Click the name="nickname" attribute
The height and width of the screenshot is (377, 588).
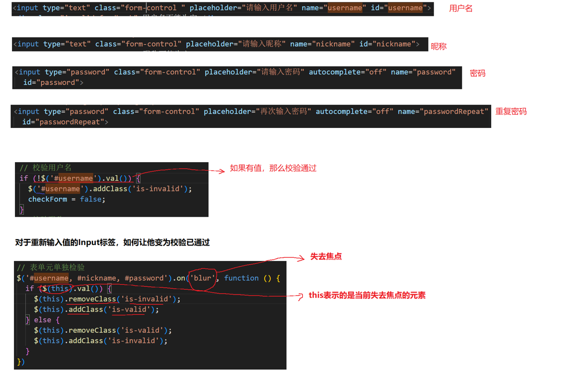click(x=322, y=44)
